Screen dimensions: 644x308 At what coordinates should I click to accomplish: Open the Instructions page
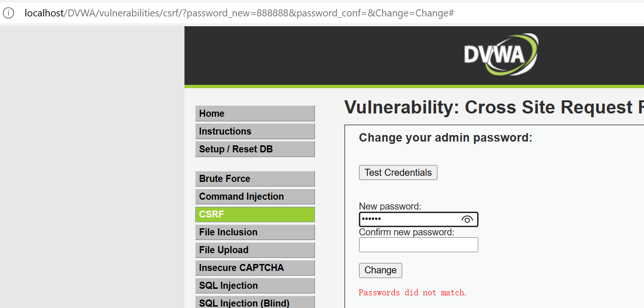(x=255, y=131)
